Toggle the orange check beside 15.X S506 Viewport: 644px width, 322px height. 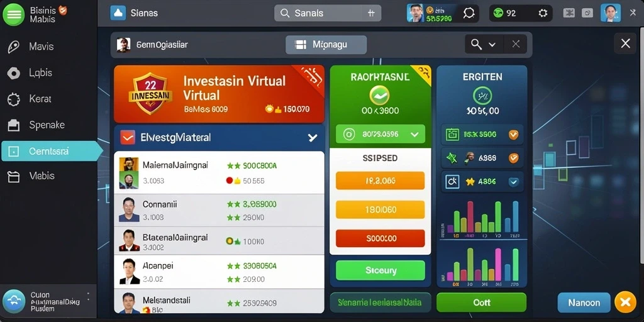(513, 135)
